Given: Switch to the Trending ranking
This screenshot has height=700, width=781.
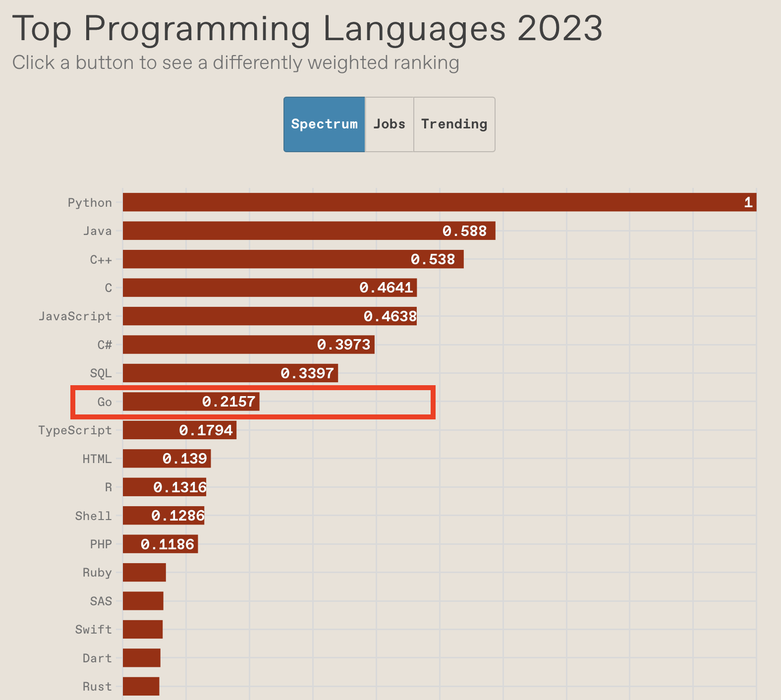Looking at the screenshot, I should [x=454, y=124].
